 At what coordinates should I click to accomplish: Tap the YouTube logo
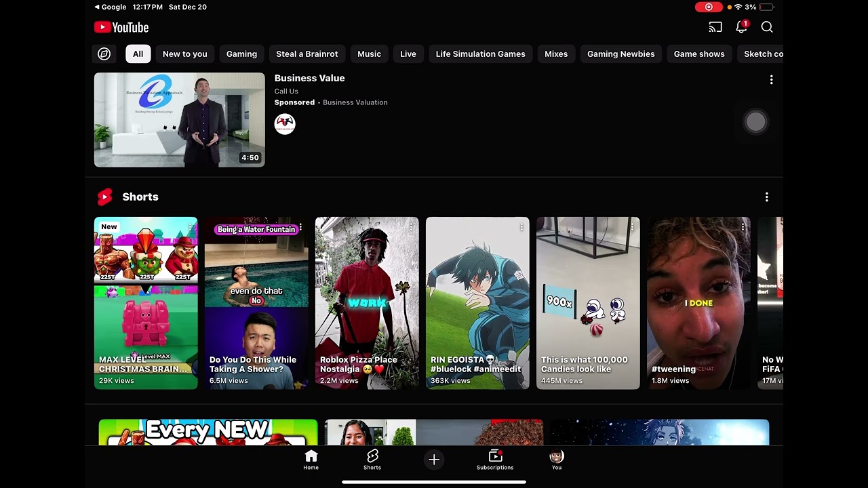coord(121,27)
